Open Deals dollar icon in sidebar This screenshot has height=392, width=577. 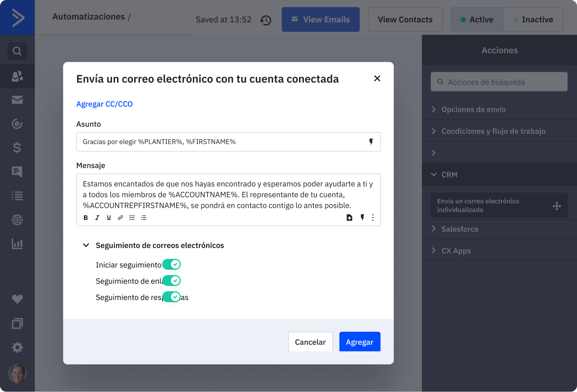(17, 148)
